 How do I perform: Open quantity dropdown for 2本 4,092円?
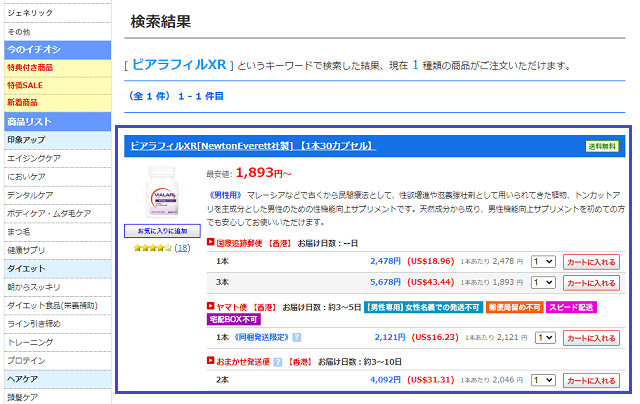[x=543, y=380]
